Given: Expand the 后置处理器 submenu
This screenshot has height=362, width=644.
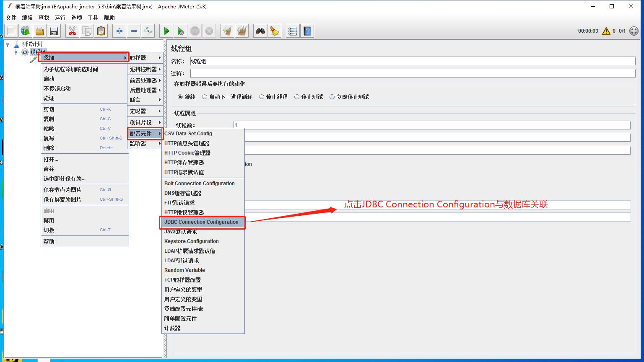Looking at the screenshot, I should 145,90.
